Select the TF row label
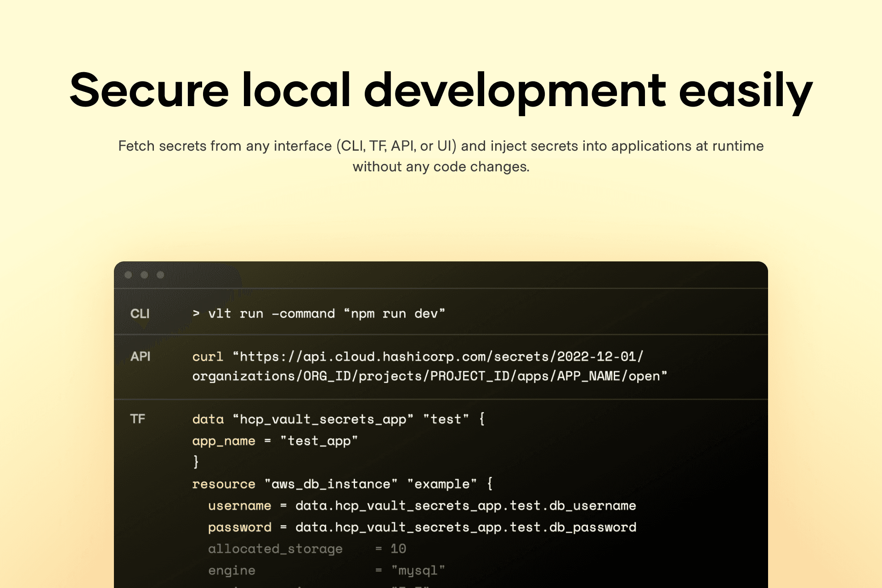882x588 pixels. click(137, 419)
